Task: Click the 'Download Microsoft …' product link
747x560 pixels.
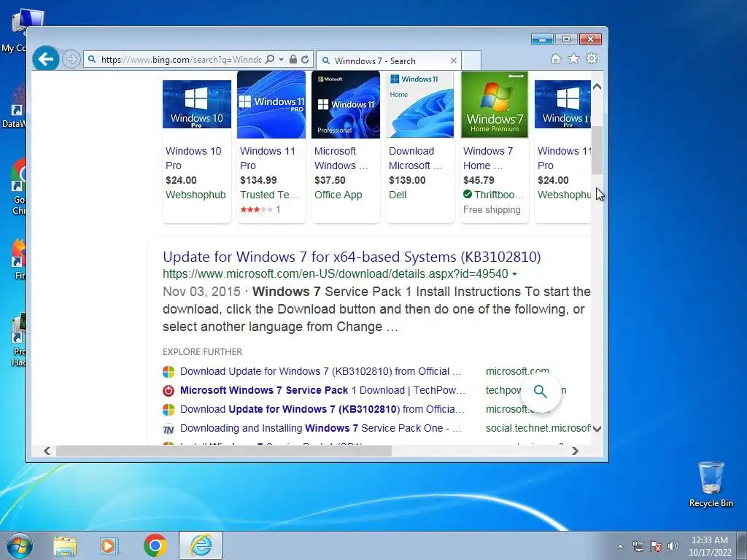Action: click(415, 158)
